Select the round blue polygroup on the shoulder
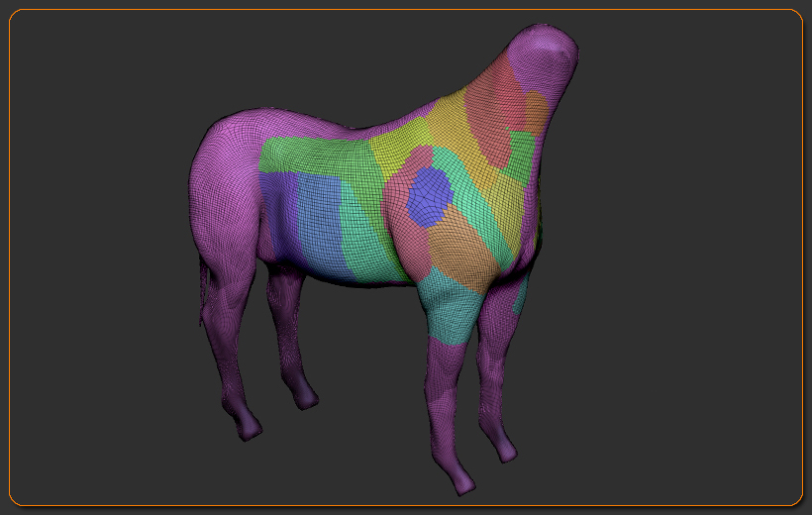 [x=430, y=197]
